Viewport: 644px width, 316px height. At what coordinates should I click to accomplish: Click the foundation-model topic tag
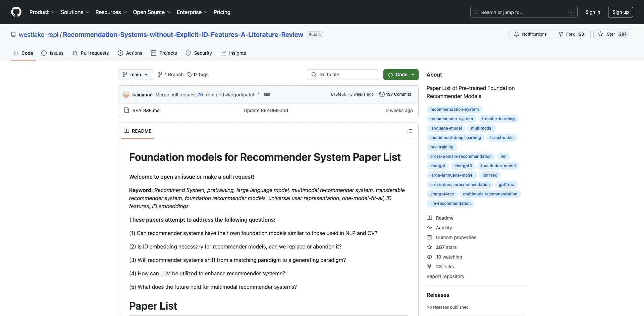coord(498,166)
